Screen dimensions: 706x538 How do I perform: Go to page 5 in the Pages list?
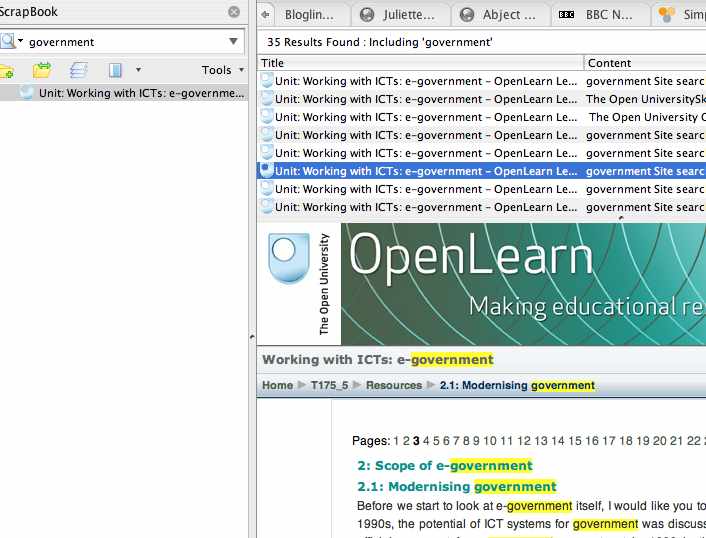[436, 441]
